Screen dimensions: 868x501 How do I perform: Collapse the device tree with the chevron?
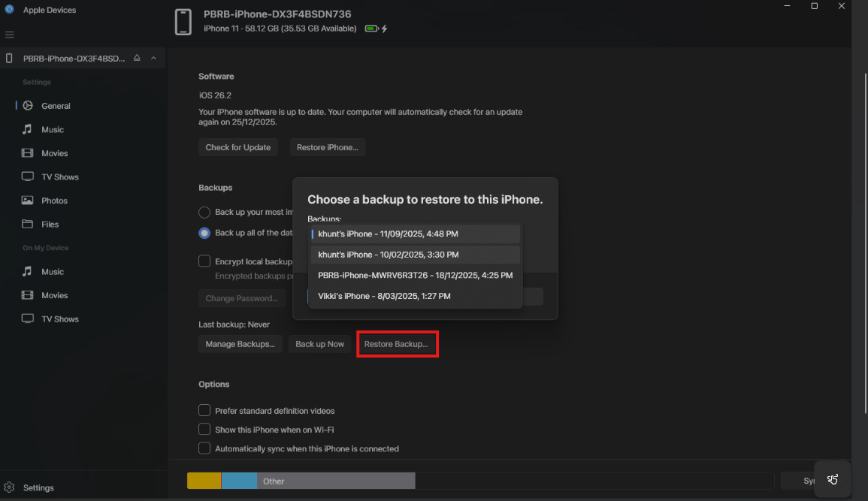coord(153,58)
